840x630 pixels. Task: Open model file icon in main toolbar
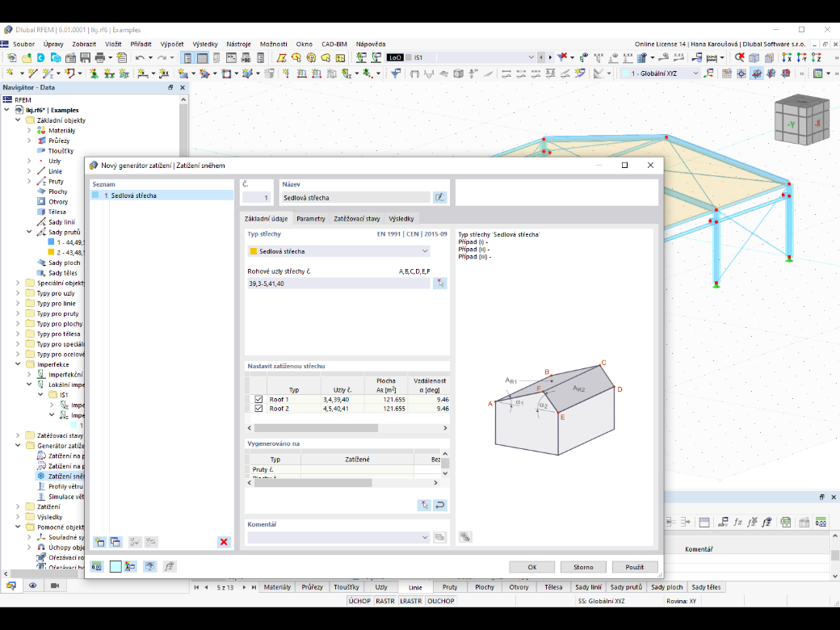tap(26, 57)
